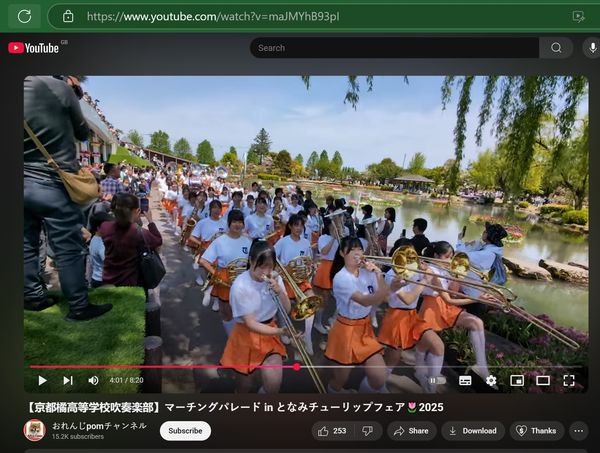600x453 pixels.
Task: Like the video with 253 likes
Action: (x=332, y=431)
